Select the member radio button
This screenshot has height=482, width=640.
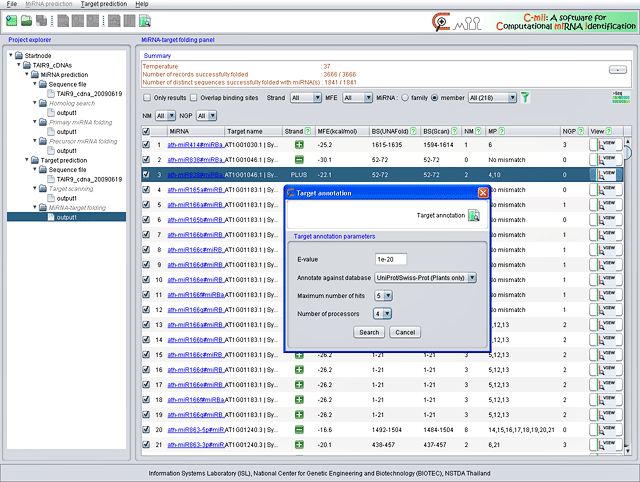[x=434, y=98]
